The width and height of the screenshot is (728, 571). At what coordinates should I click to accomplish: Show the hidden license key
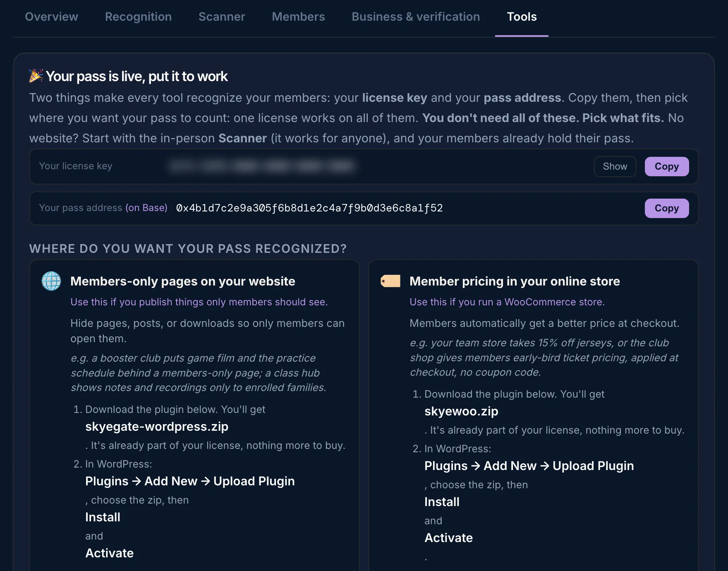click(615, 166)
